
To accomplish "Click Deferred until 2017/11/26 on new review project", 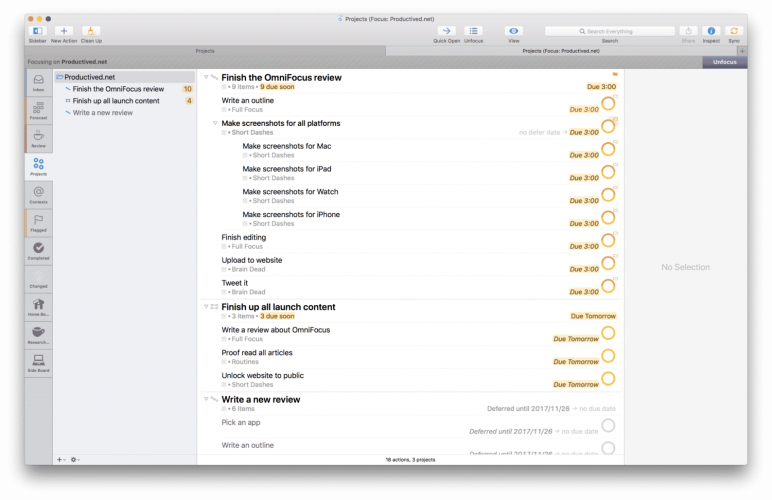I will pos(528,408).
